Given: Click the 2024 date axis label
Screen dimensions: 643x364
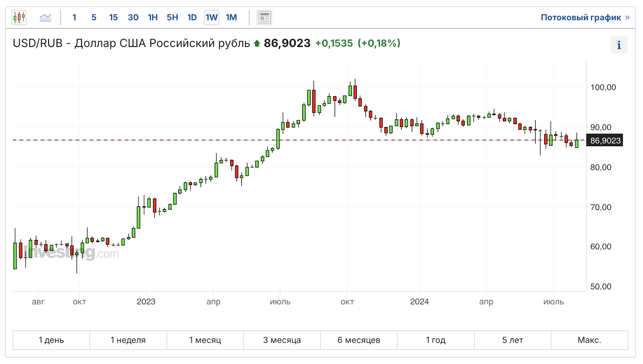Looking at the screenshot, I should coord(420,302).
